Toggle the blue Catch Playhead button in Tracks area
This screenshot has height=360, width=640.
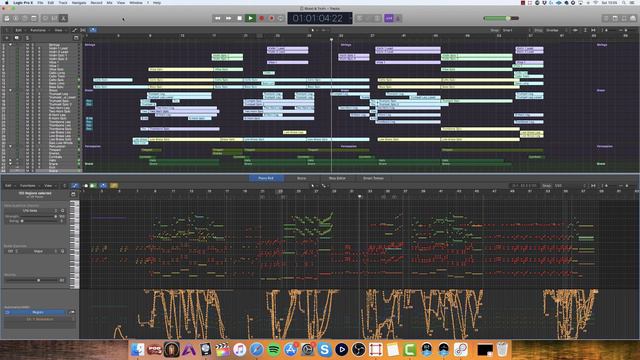pos(93,30)
